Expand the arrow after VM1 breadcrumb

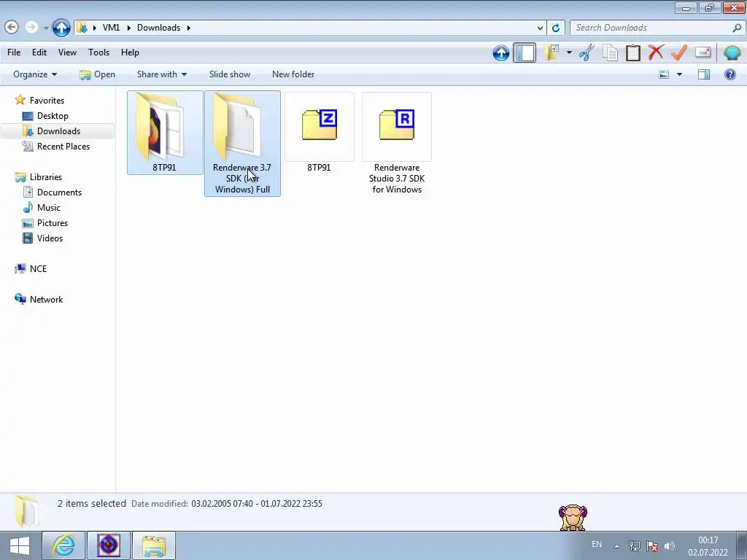pos(128,28)
